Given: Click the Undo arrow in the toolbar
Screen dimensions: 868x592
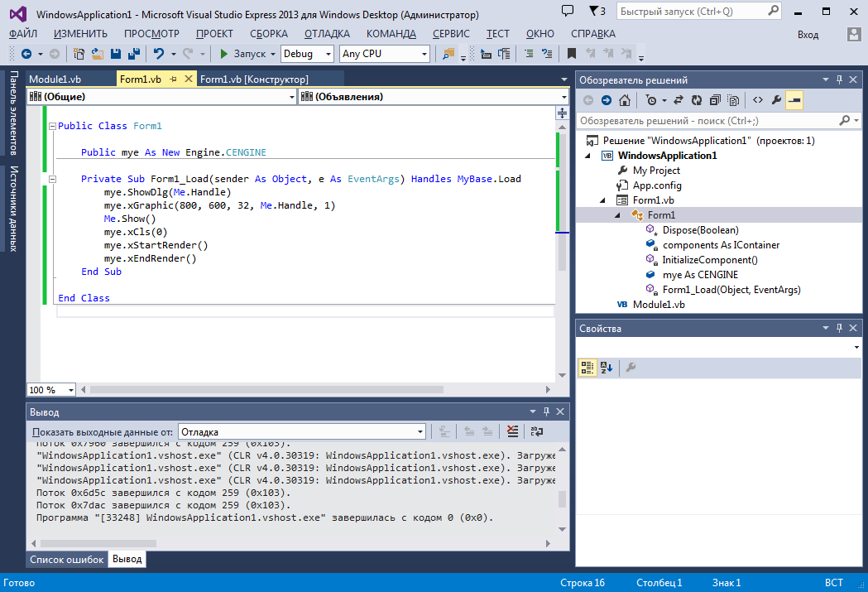Looking at the screenshot, I should point(158,54).
